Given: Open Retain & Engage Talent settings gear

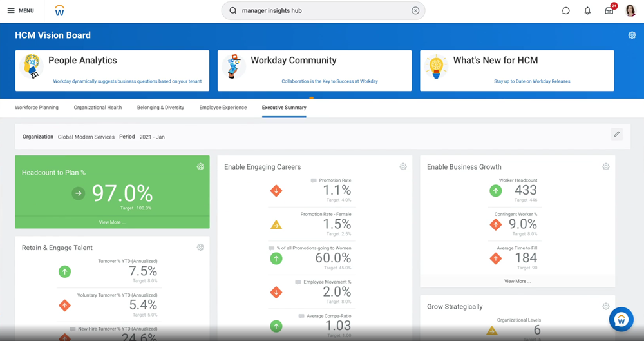Looking at the screenshot, I should (x=200, y=248).
